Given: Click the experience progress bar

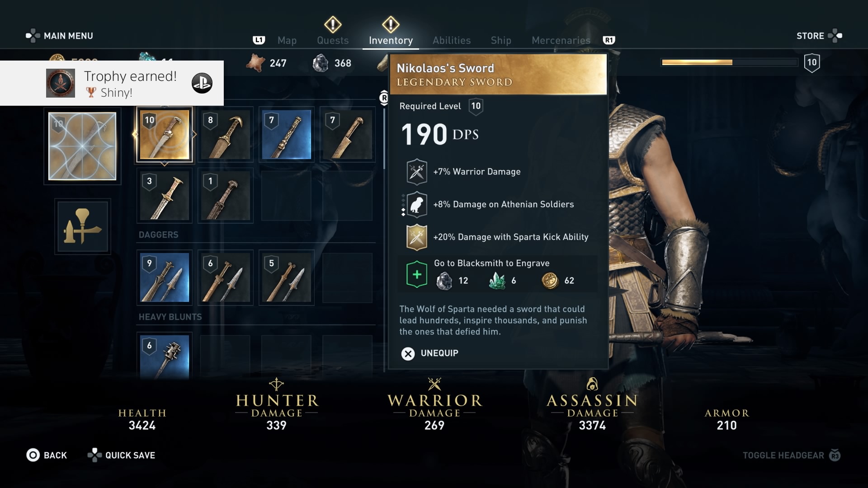Looking at the screenshot, I should coord(729,62).
